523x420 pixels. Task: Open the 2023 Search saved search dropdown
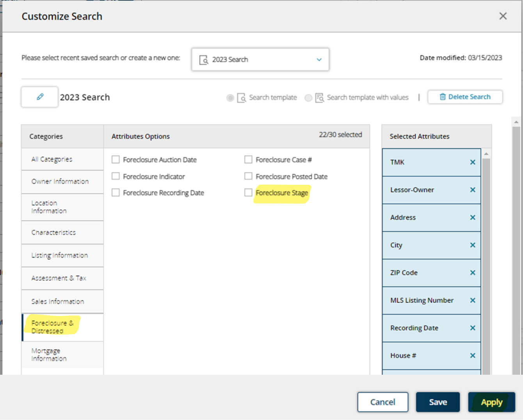click(x=319, y=59)
